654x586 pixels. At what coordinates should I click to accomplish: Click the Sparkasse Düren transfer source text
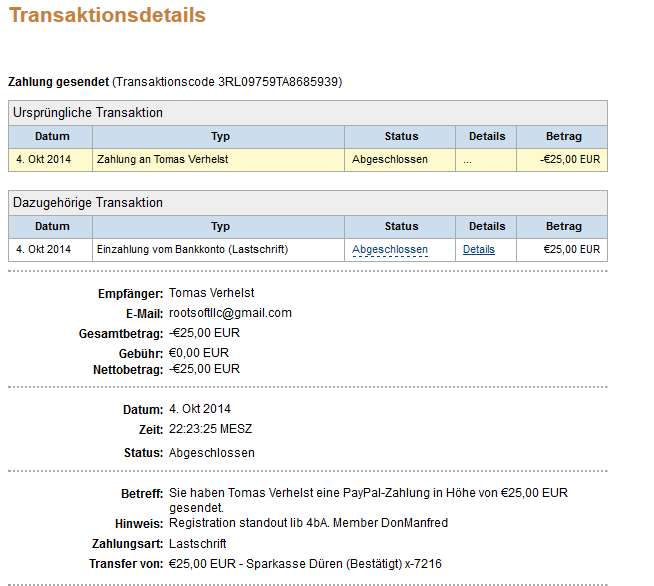click(x=305, y=564)
